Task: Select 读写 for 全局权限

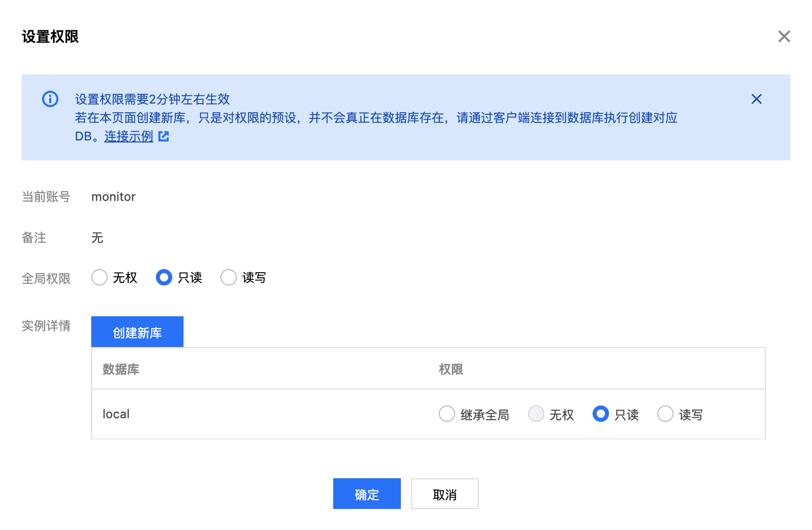Action: click(229, 277)
